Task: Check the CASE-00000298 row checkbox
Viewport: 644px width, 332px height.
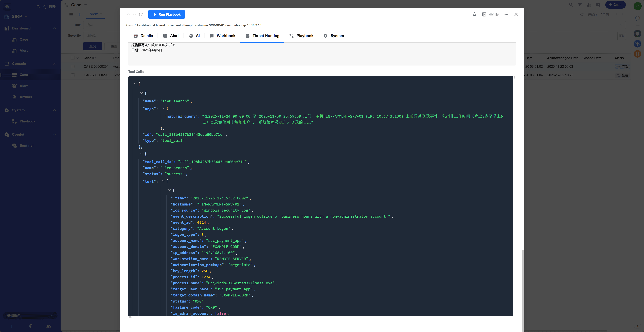Action: point(73,75)
